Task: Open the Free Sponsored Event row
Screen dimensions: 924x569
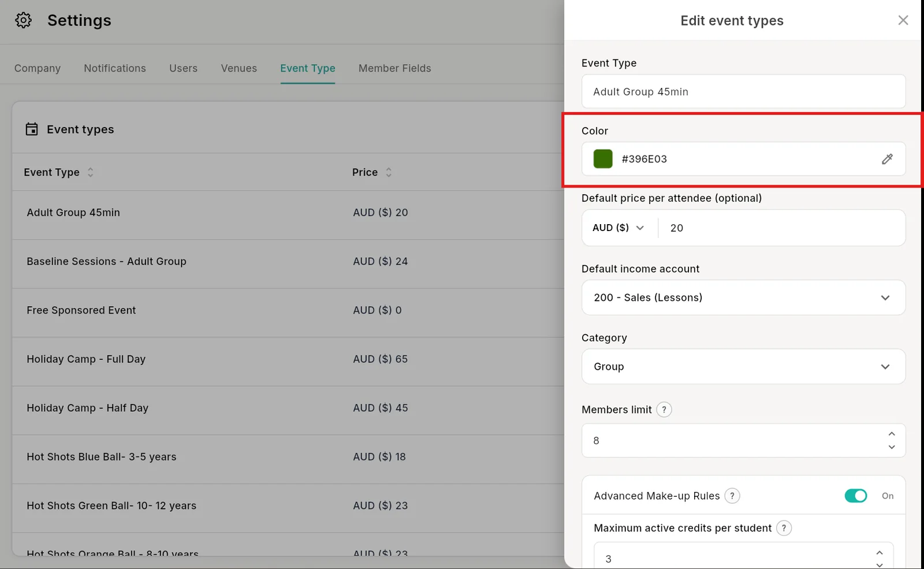Action: pos(288,313)
